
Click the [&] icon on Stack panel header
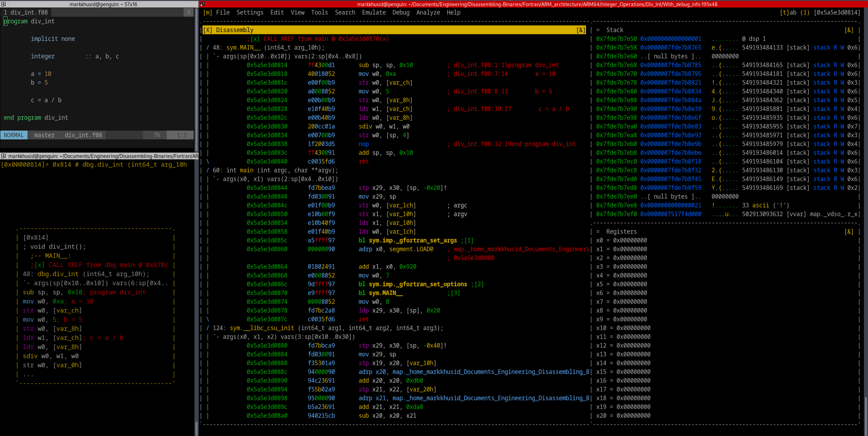click(849, 30)
